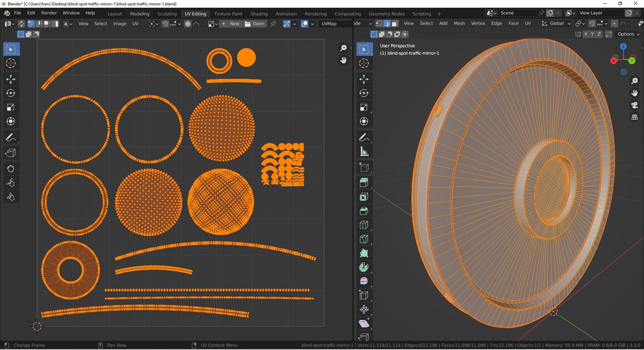Toggle camera view in the 3D viewport
The height and width of the screenshot is (350, 644).
point(634,105)
